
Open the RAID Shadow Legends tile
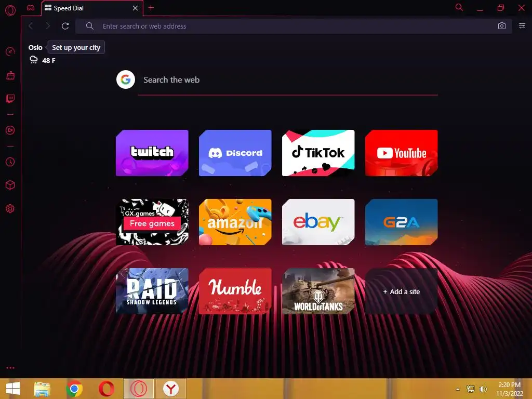(152, 291)
